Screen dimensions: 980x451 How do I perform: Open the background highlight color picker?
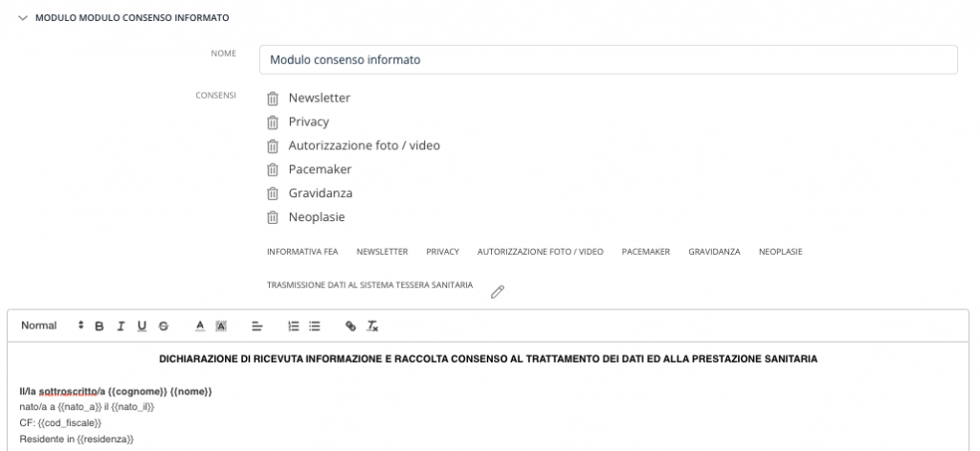(x=221, y=326)
